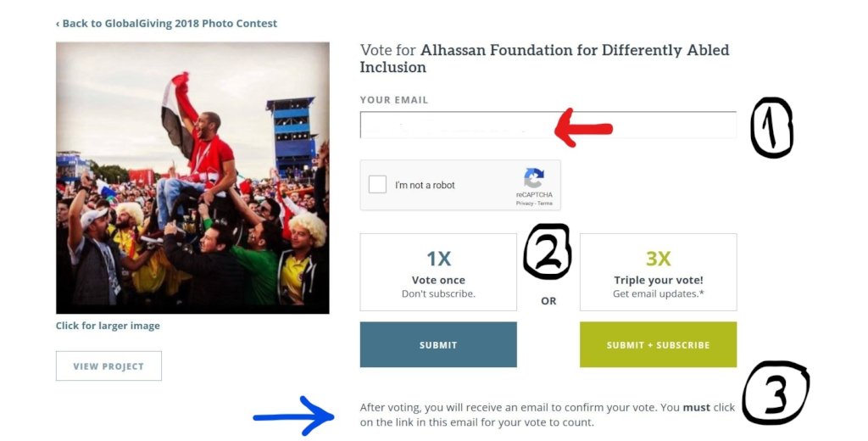Click the red arrow pointing at email field

pyautogui.click(x=583, y=127)
